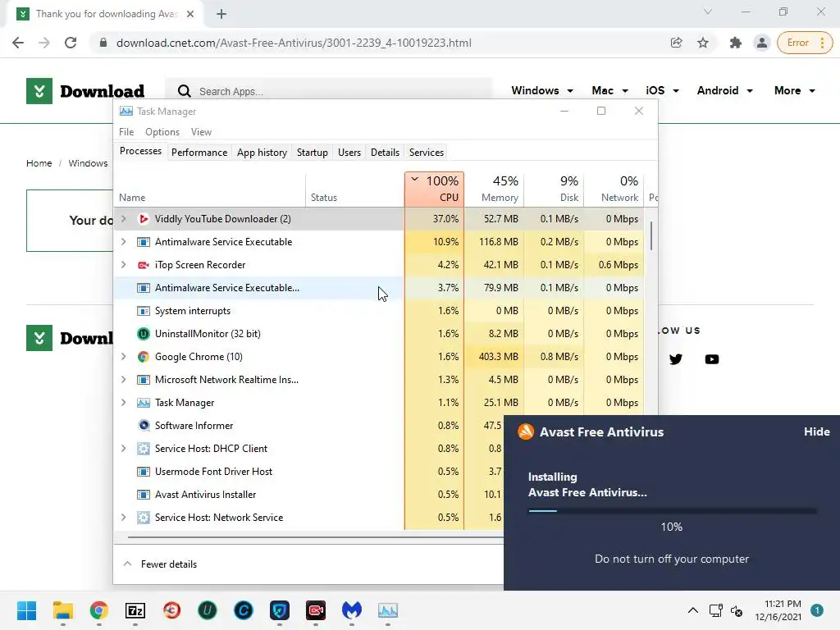Image resolution: width=840 pixels, height=630 pixels.
Task: Open 7-Zip from the taskbar
Action: click(135, 610)
